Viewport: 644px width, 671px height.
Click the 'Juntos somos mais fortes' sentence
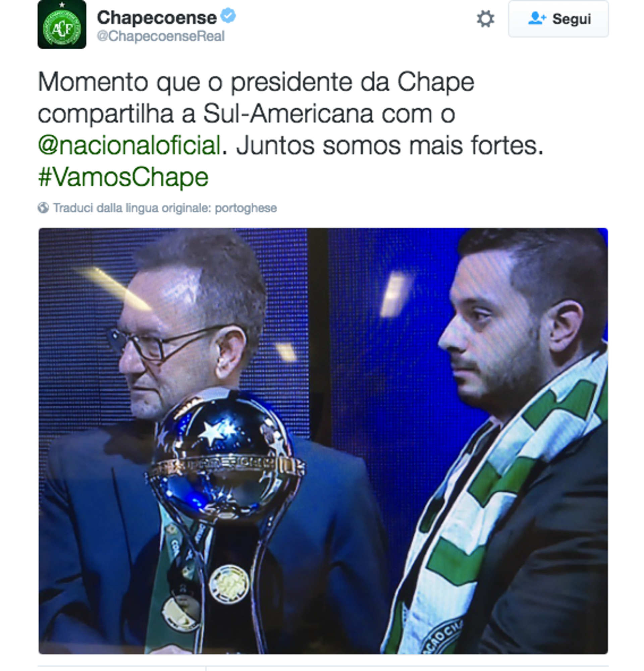(390, 146)
